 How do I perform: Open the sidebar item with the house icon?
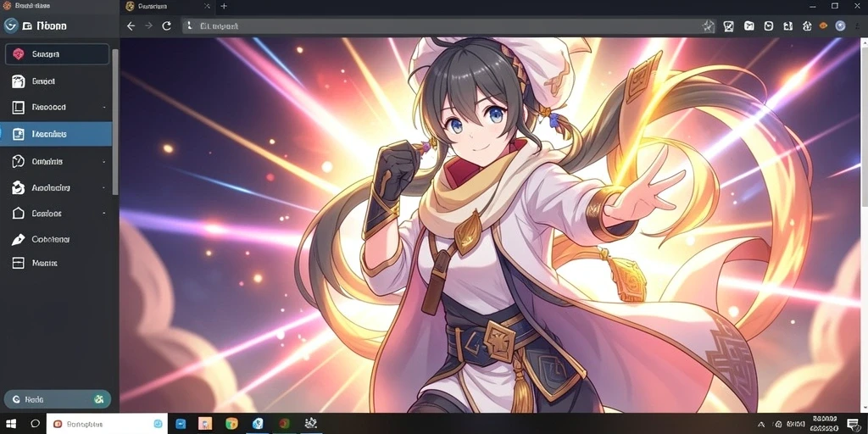[56, 213]
